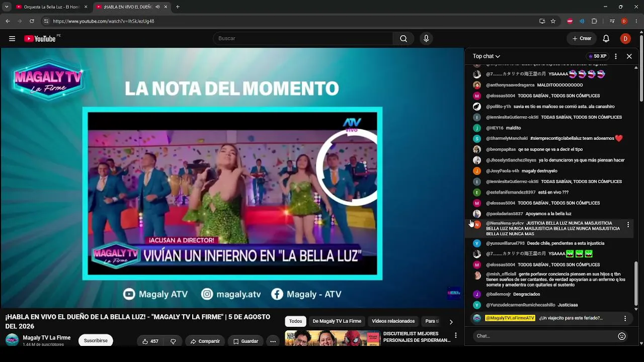The height and width of the screenshot is (362, 644).
Task: Click the blue sound-wave extension icon
Action: pyautogui.click(x=582, y=21)
